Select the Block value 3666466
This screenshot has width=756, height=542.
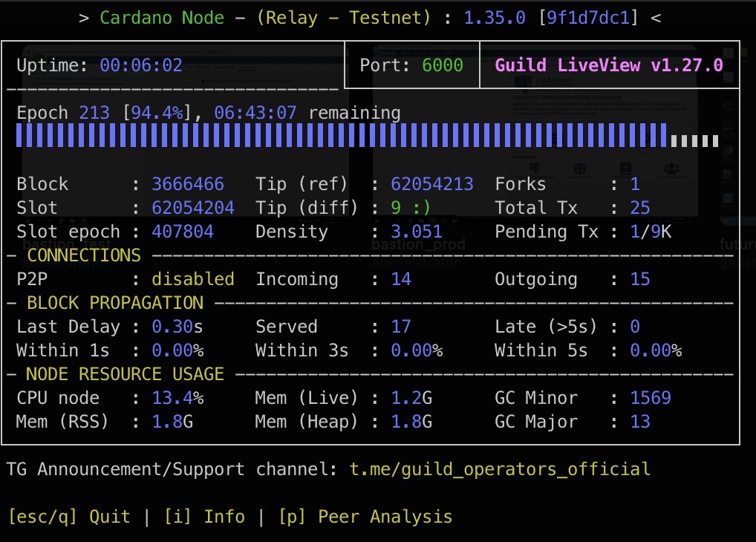coord(188,183)
